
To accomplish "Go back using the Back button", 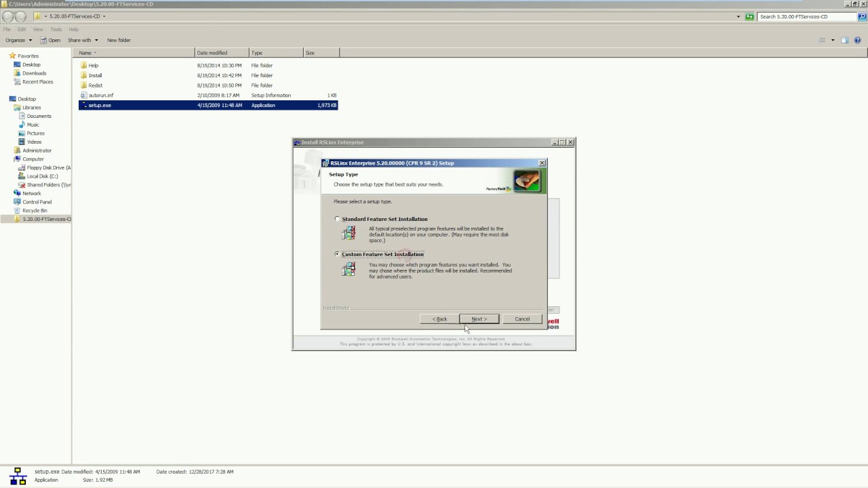I will pos(439,319).
